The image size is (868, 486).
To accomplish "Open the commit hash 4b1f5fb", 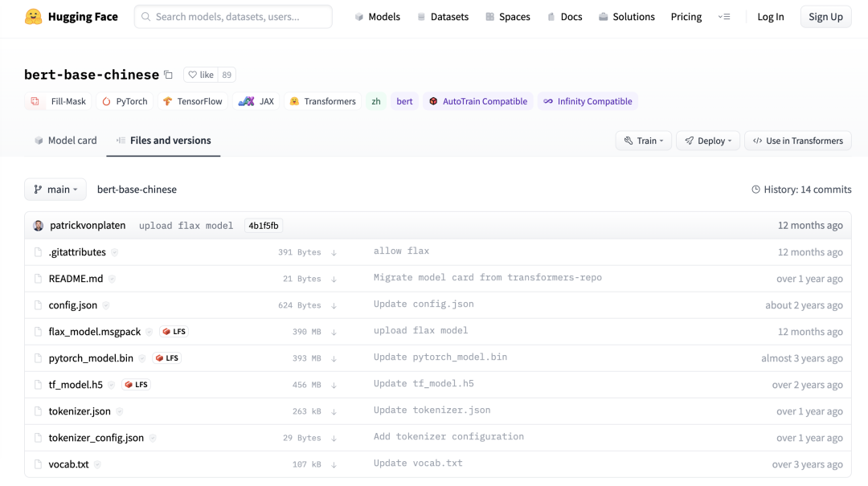I will [x=264, y=225].
